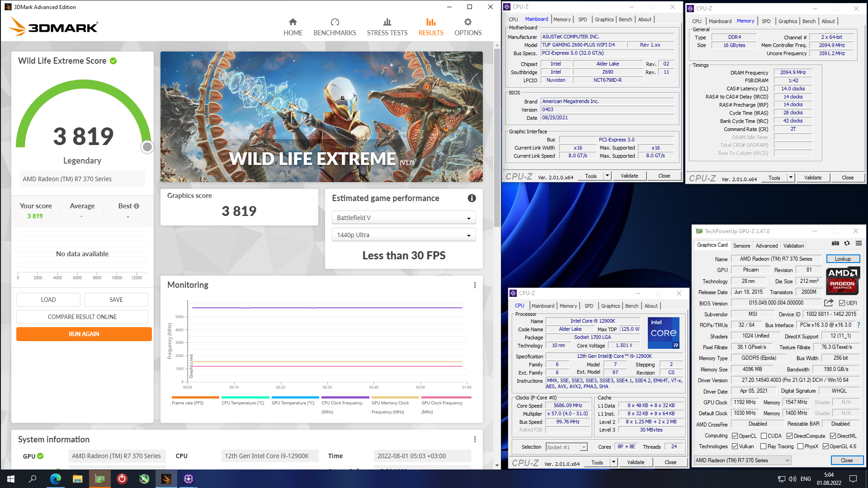Open Bench tab in CPU-Z Memory window
This screenshot has height=488, width=868.
(x=809, y=21)
